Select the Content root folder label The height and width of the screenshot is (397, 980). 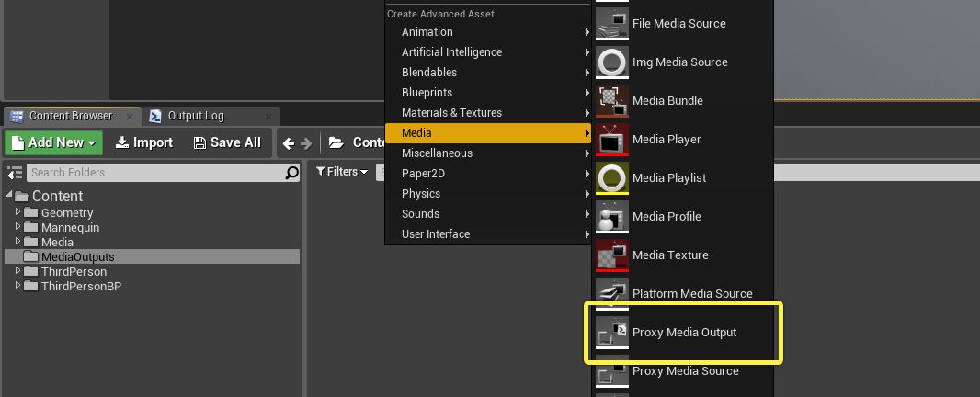(58, 196)
